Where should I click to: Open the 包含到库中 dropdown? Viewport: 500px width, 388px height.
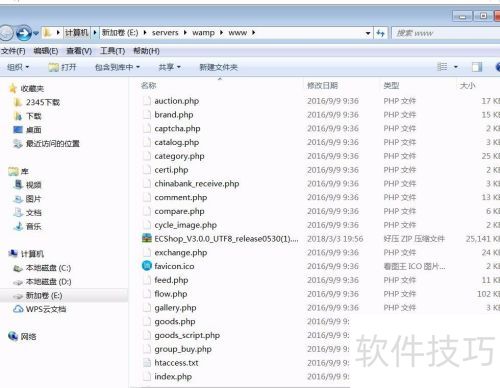(x=117, y=67)
